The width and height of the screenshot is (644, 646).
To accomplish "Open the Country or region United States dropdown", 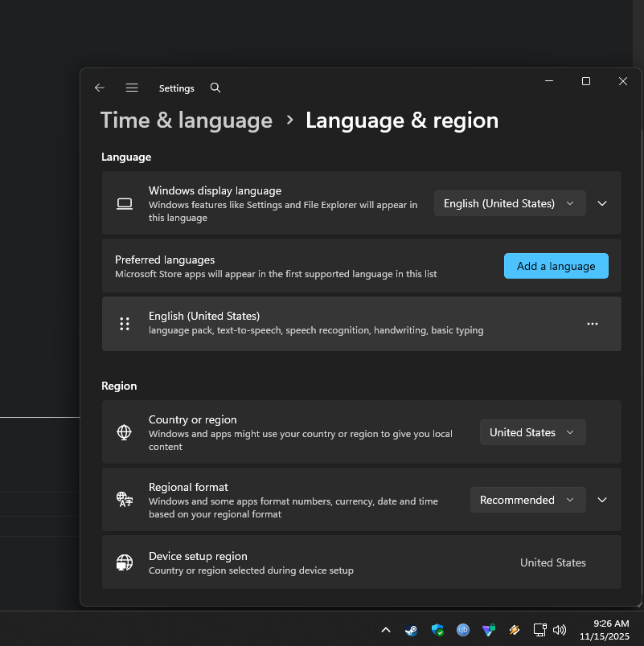I will (532, 432).
